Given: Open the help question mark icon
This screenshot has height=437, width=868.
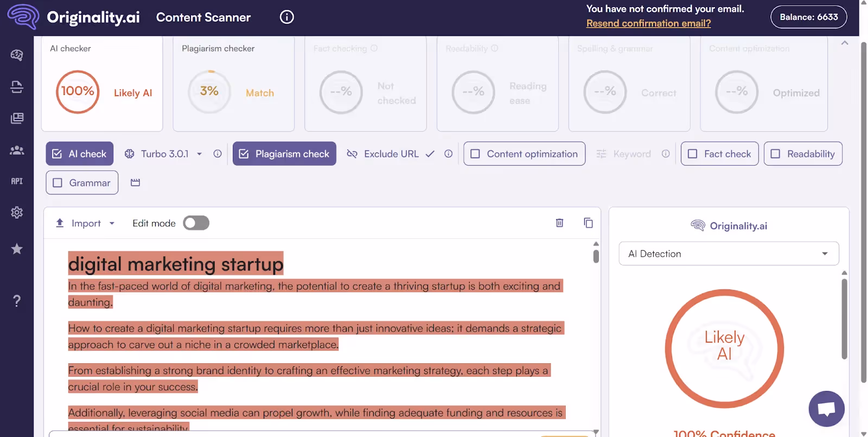Looking at the screenshot, I should (x=17, y=301).
